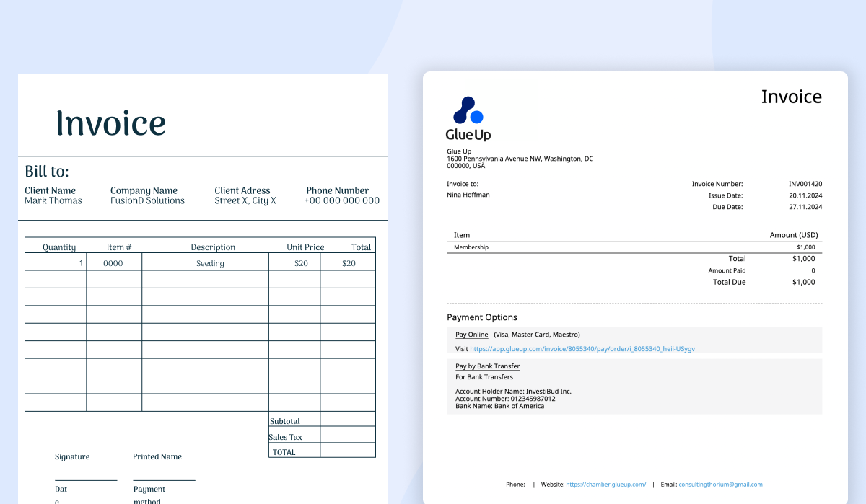Select the Pay Online underlined heading
866x504 pixels.
click(x=471, y=335)
